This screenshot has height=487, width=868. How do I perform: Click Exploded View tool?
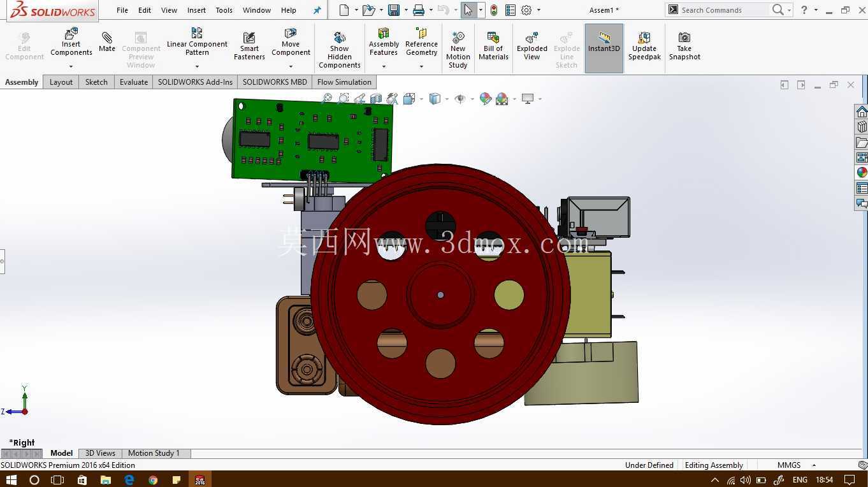tap(532, 46)
